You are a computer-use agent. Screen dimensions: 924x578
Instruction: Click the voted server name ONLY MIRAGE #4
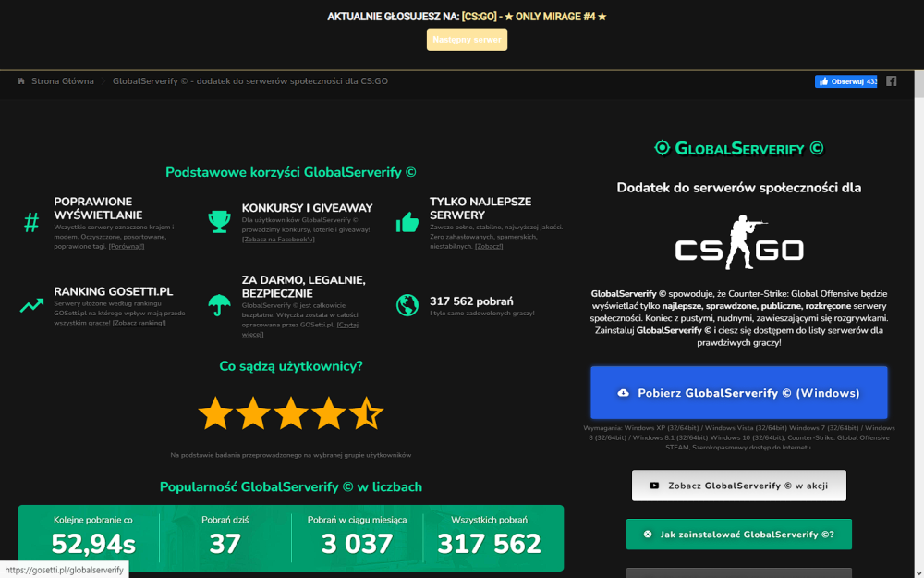tap(534, 17)
